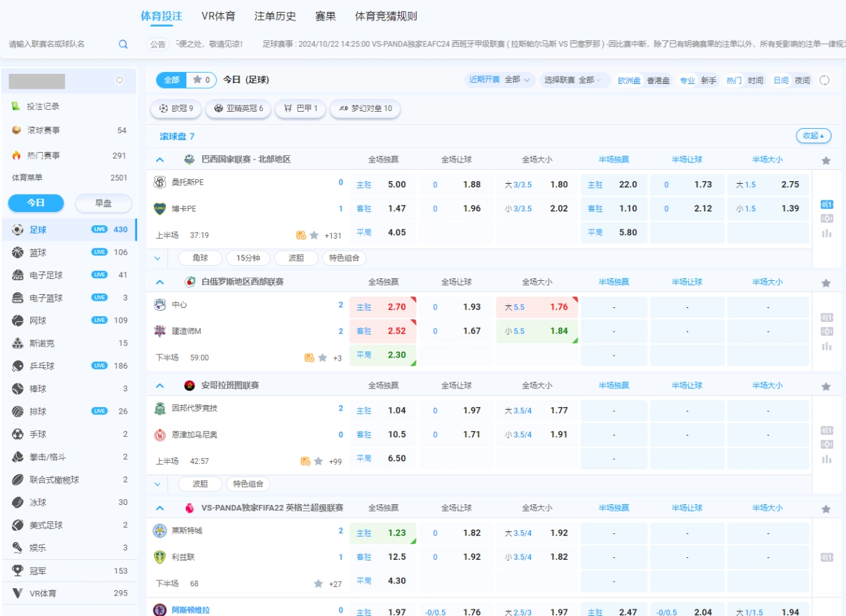The image size is (846, 616).
Task: Click the refresh circle icon beside 夜间
Action: 824,80
